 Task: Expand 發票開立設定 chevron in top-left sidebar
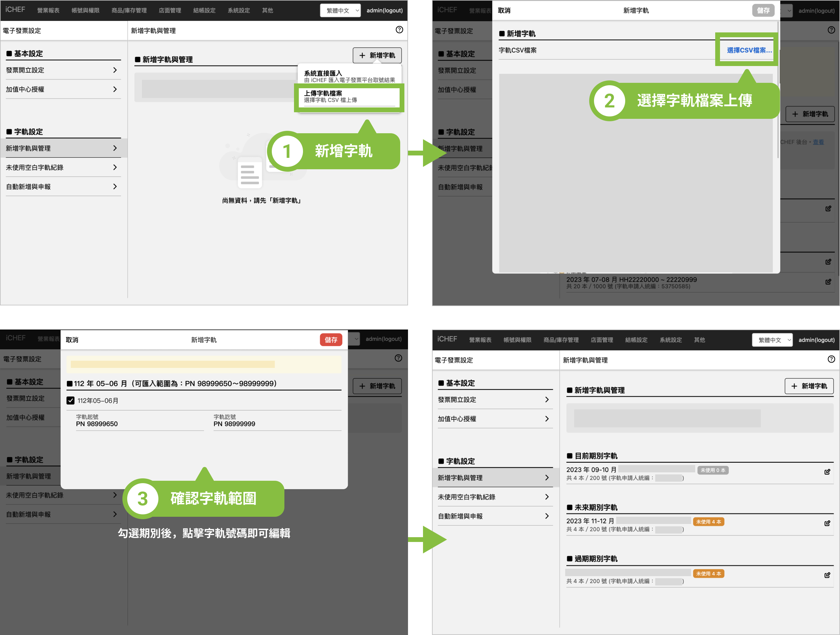point(115,70)
